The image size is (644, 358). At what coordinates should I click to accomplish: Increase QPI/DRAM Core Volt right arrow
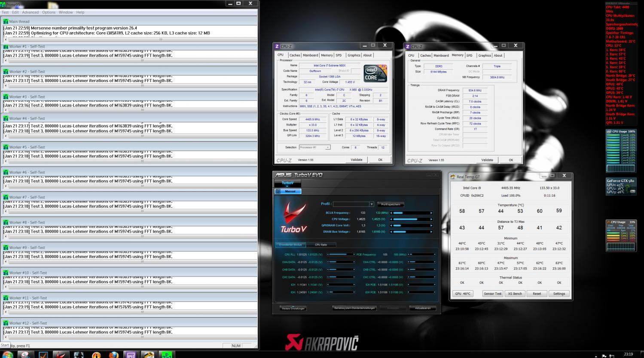pos(431,225)
